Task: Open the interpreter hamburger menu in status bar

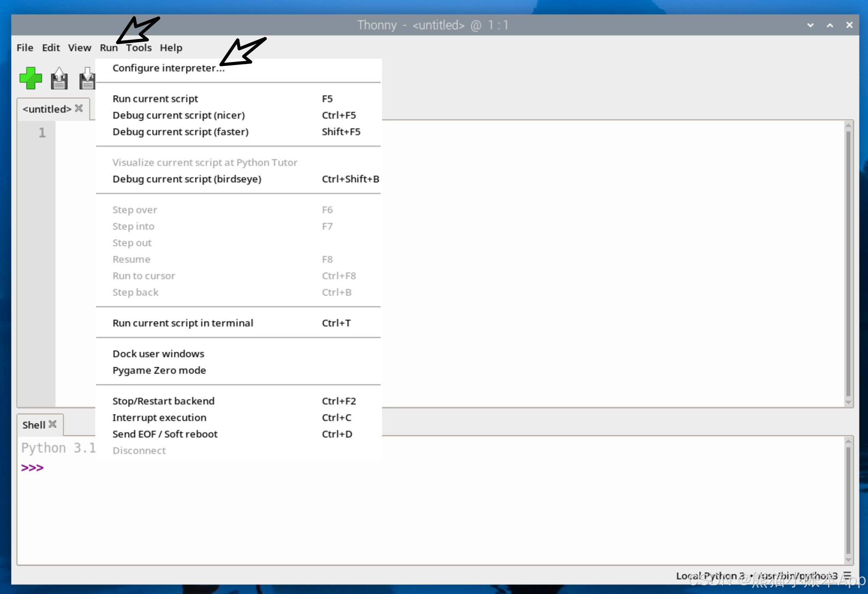Action: click(x=847, y=575)
